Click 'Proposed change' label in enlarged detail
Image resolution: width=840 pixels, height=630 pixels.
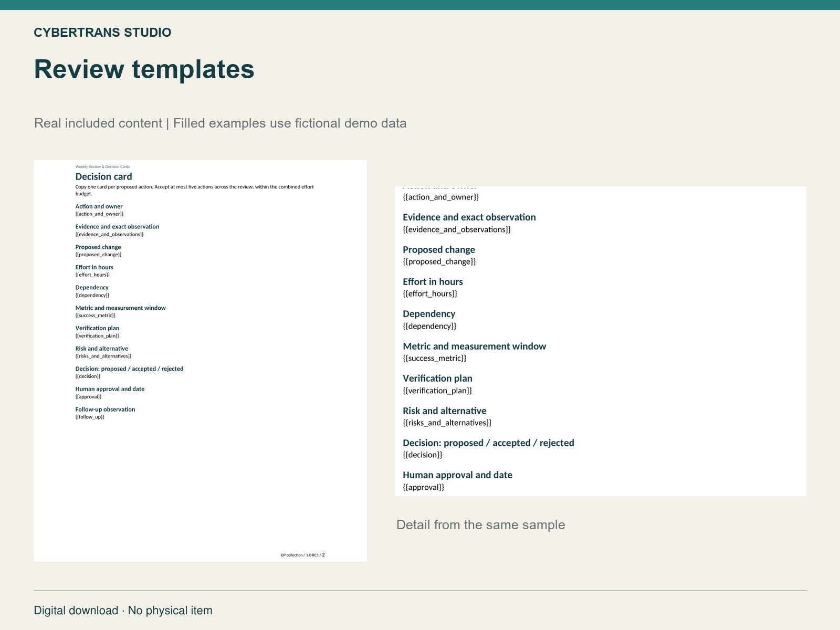pyautogui.click(x=439, y=250)
